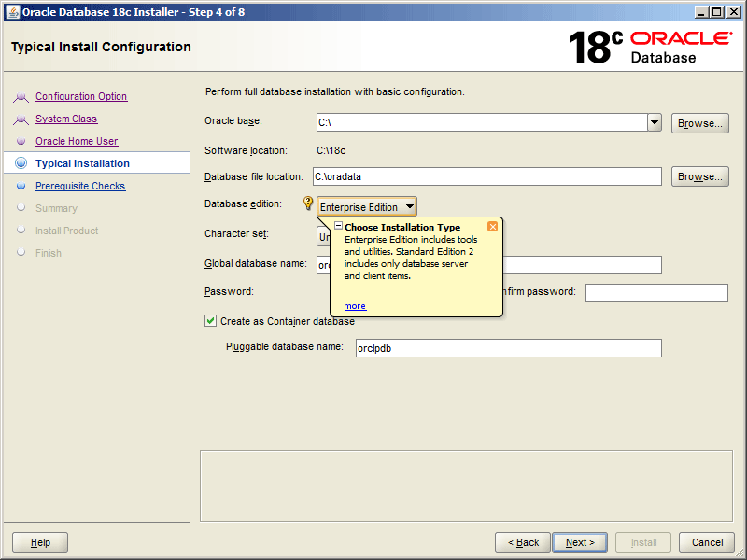Open the Oracle Home User step
Screen dimensions: 747x560
pyautogui.click(x=77, y=141)
